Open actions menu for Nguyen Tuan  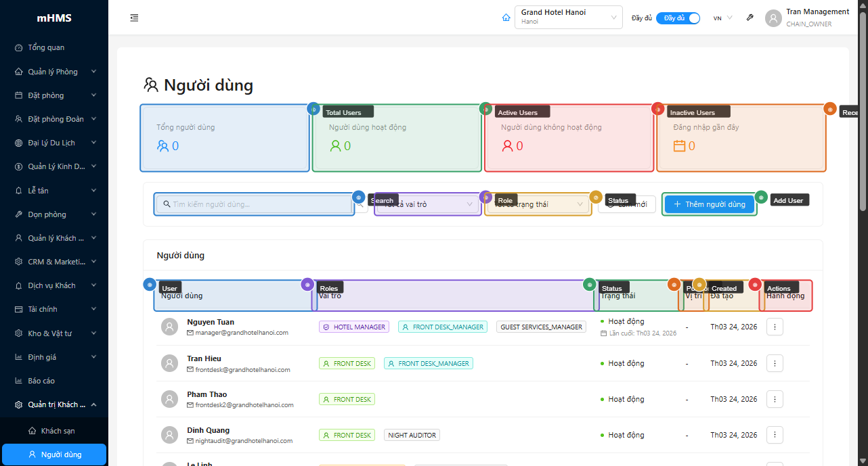(x=775, y=327)
